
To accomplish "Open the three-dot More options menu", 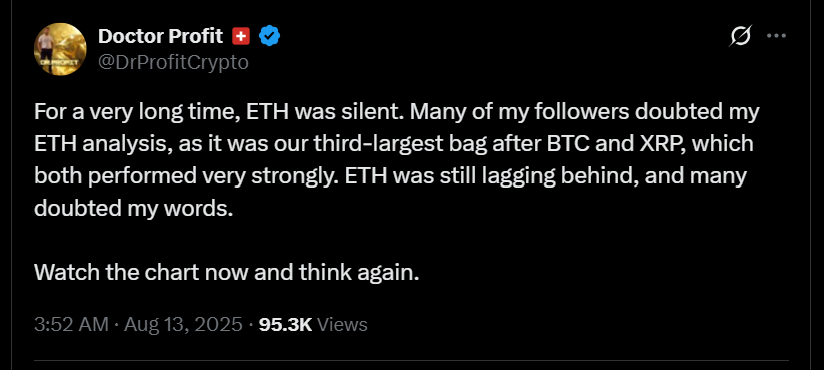I will click(776, 36).
